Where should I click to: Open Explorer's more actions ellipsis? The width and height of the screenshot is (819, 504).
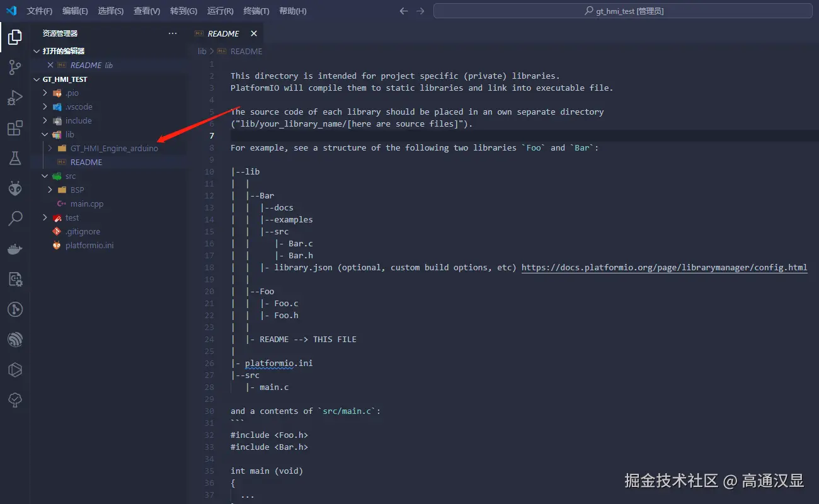(x=173, y=33)
